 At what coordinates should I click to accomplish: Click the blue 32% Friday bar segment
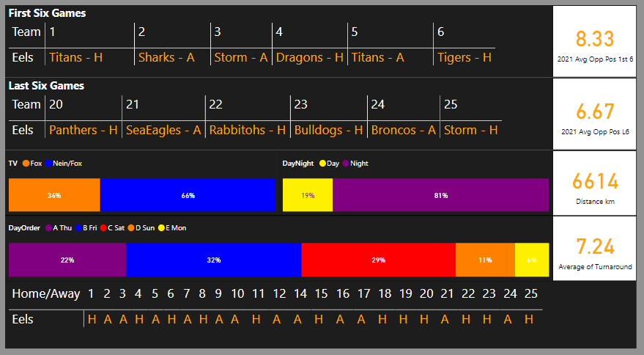[214, 260]
